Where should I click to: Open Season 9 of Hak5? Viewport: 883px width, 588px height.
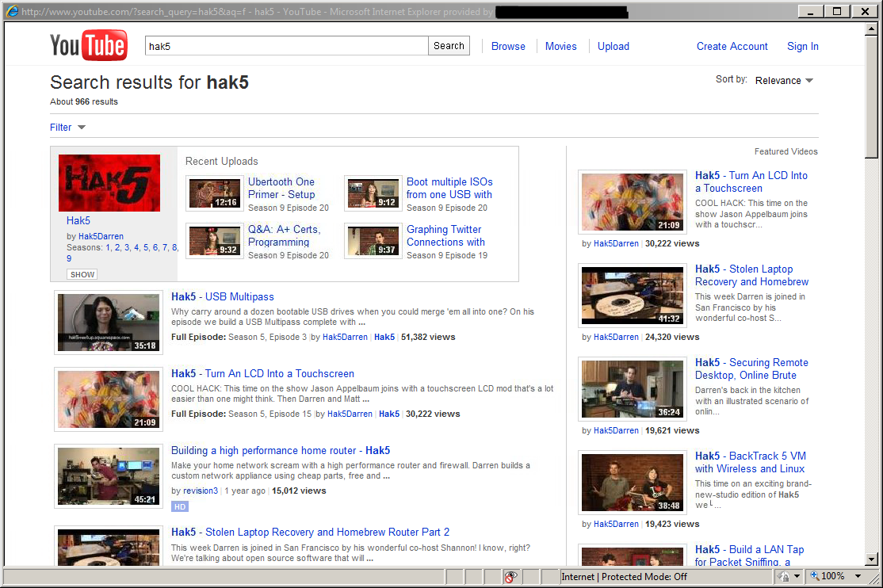pos(69,258)
